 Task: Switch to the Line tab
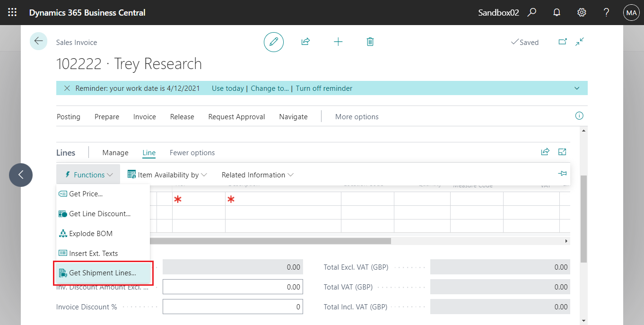click(x=148, y=152)
